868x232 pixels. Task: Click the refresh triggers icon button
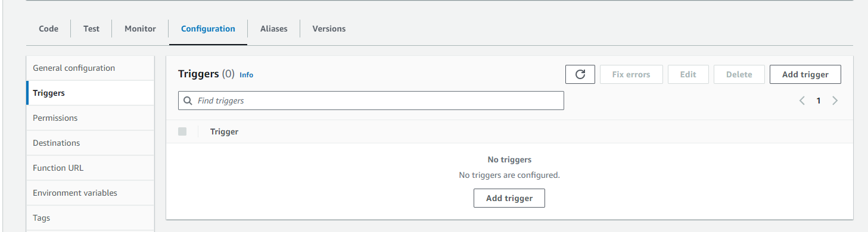(x=580, y=74)
